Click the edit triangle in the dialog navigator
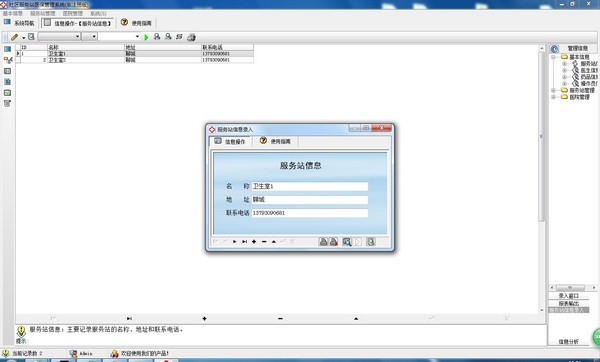The height and width of the screenshot is (362, 600). click(x=274, y=242)
